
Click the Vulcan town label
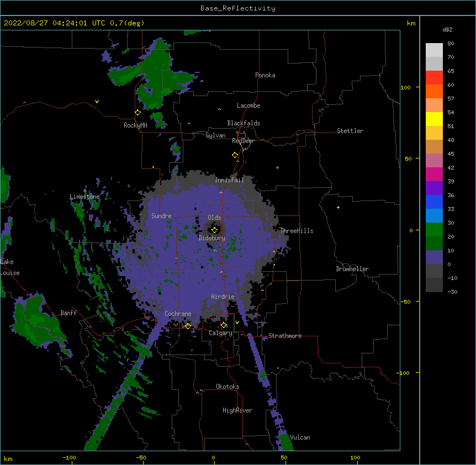pyautogui.click(x=300, y=437)
